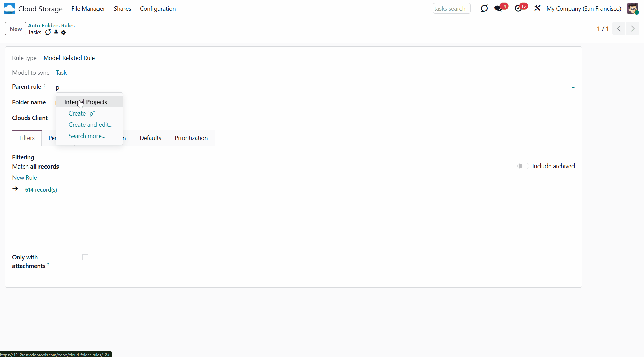Image resolution: width=644 pixels, height=357 pixels.
Task: Click the pin icon beside Tasks
Action: pos(56,32)
